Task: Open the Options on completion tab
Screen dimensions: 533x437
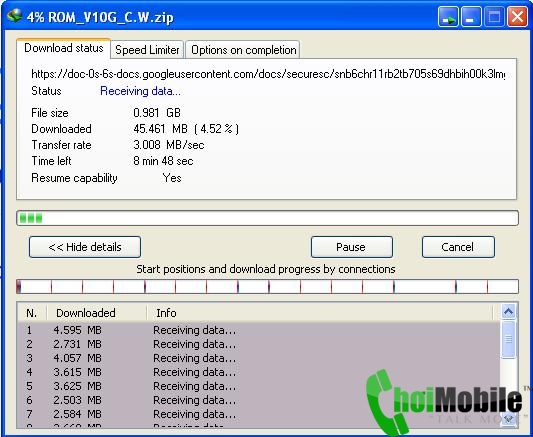Action: pos(243,50)
